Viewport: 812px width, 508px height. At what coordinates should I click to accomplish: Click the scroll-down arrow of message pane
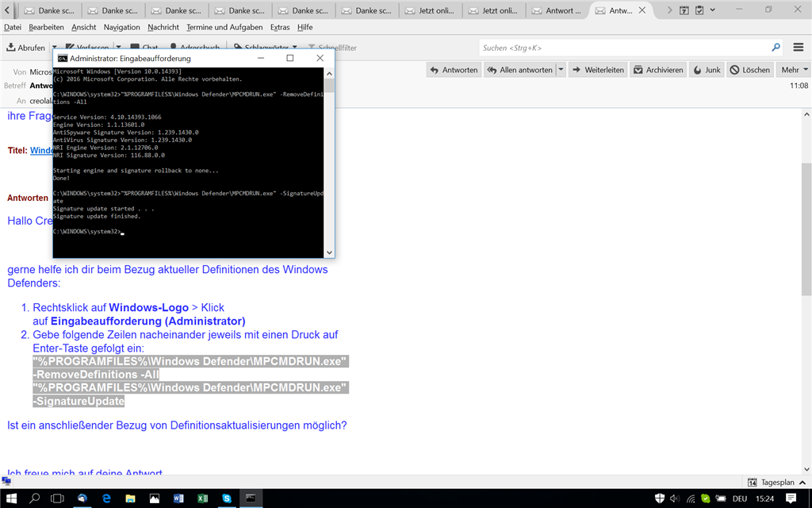click(x=806, y=468)
